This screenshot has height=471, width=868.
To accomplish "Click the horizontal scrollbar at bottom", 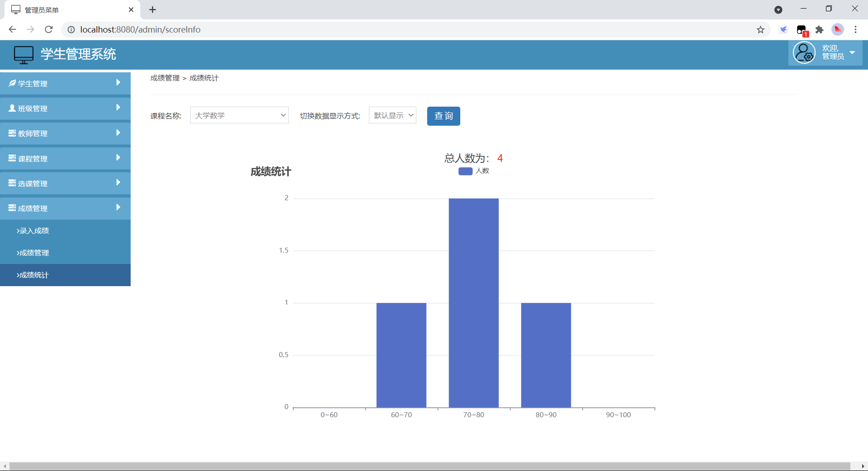I will 429,466.
